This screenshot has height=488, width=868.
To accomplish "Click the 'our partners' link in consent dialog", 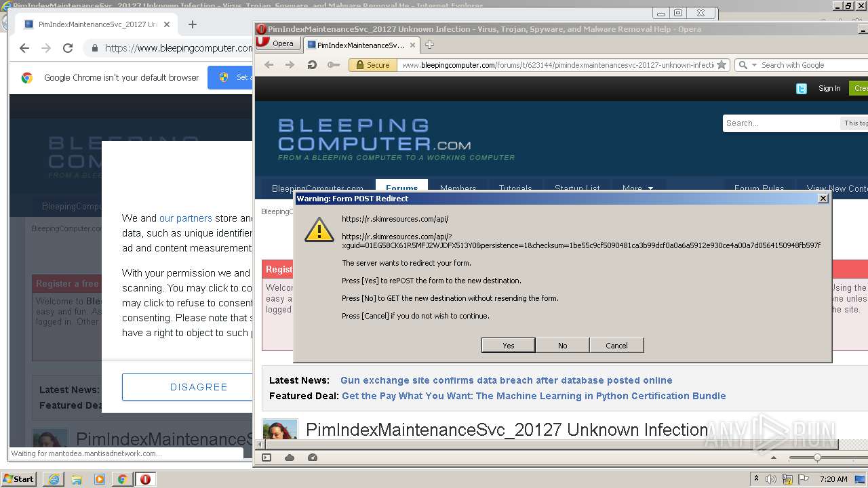I will (x=185, y=218).
